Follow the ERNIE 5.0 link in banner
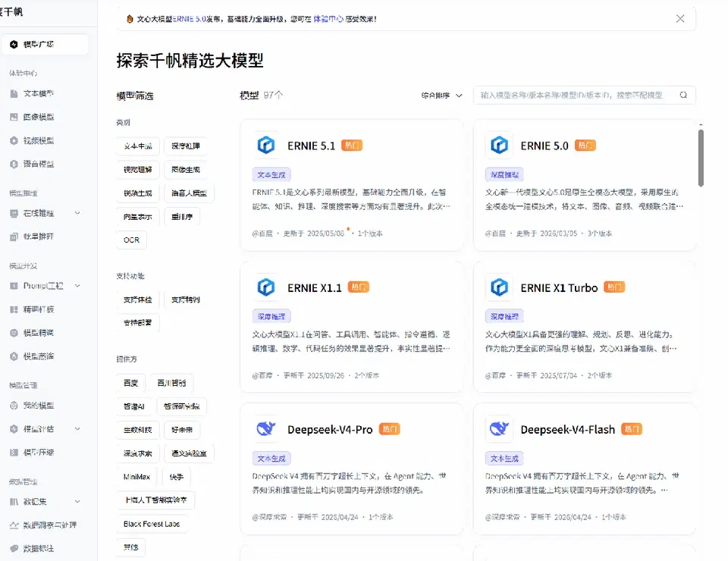 190,19
